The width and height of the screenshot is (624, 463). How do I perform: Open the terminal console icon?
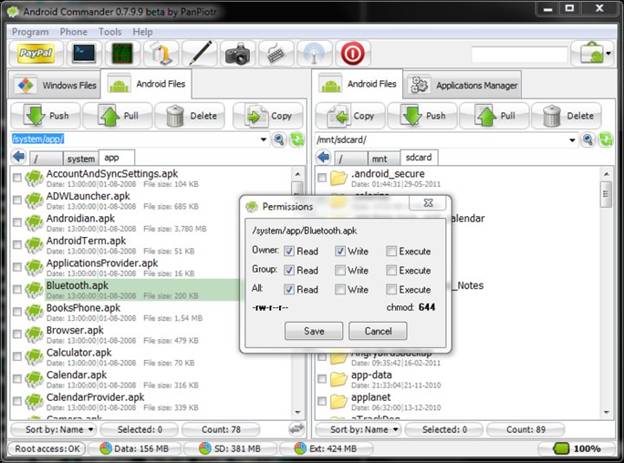(85, 53)
